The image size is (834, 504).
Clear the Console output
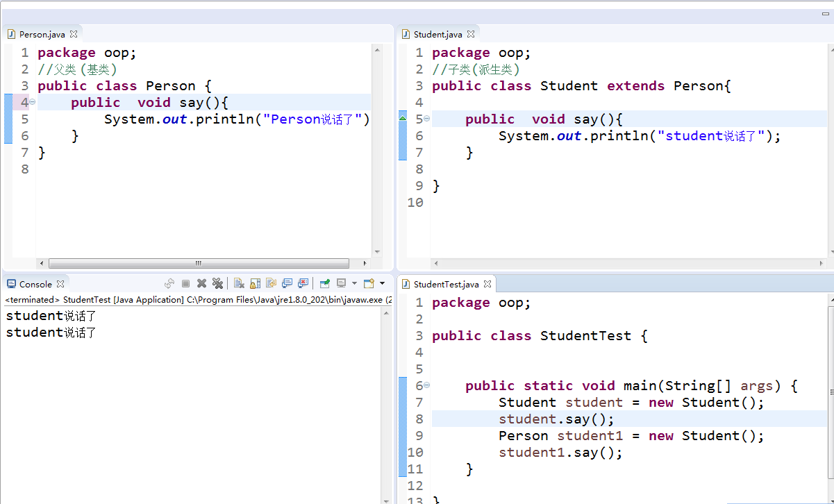click(x=239, y=283)
